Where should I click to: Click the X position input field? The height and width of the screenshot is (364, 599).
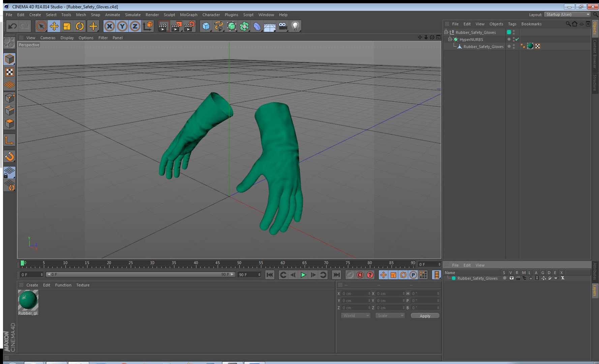pos(356,294)
